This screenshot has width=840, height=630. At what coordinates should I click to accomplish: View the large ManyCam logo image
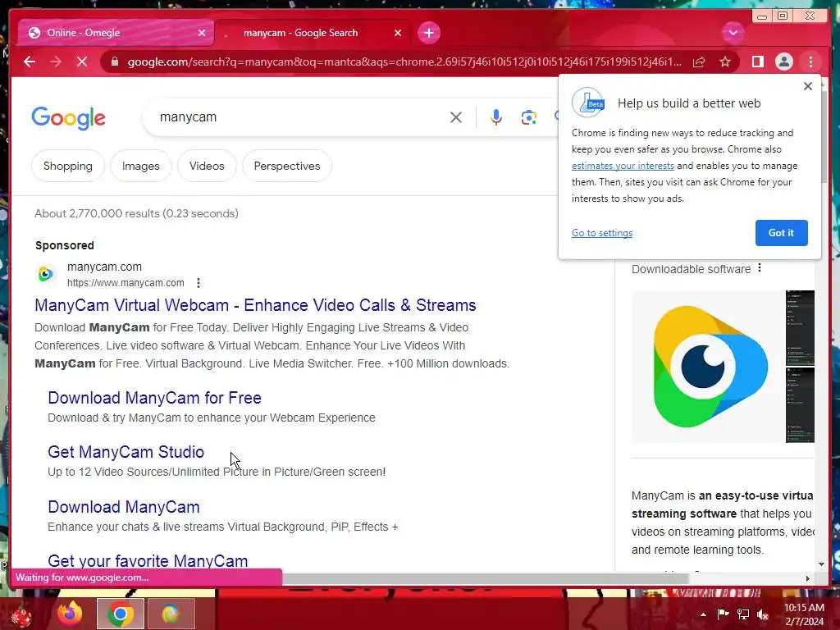(708, 367)
